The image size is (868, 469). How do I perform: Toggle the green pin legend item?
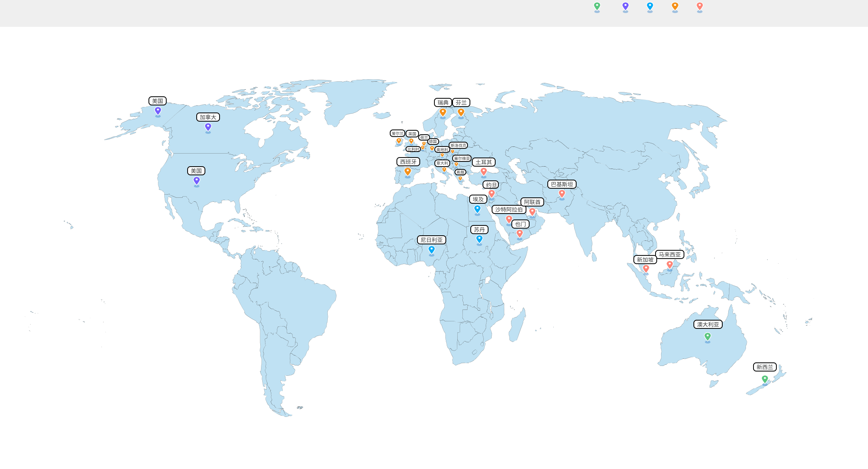(597, 6)
